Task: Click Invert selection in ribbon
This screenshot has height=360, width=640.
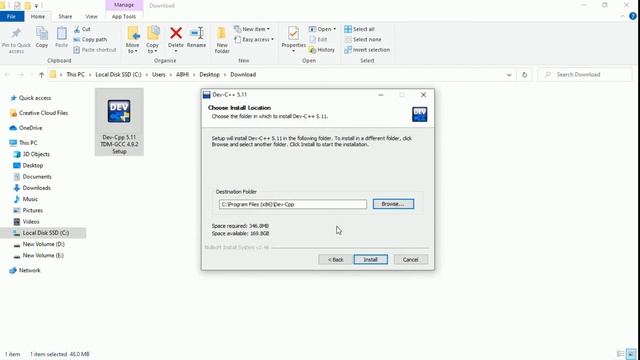Action: pyautogui.click(x=367, y=50)
